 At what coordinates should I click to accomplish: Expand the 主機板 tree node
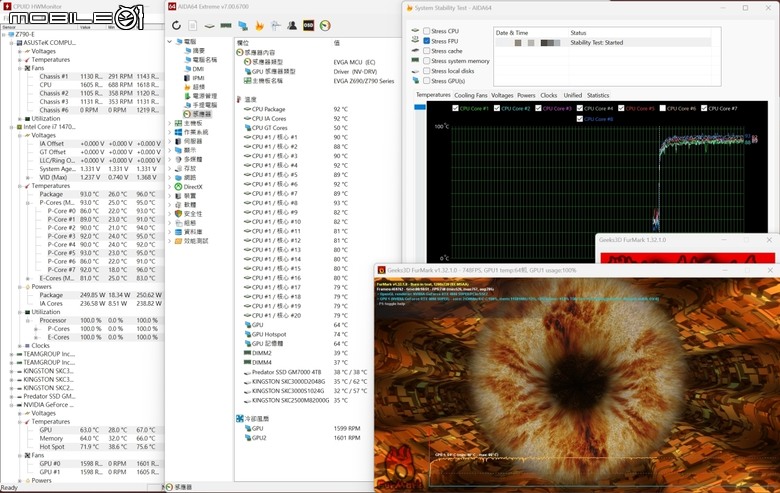[170, 123]
